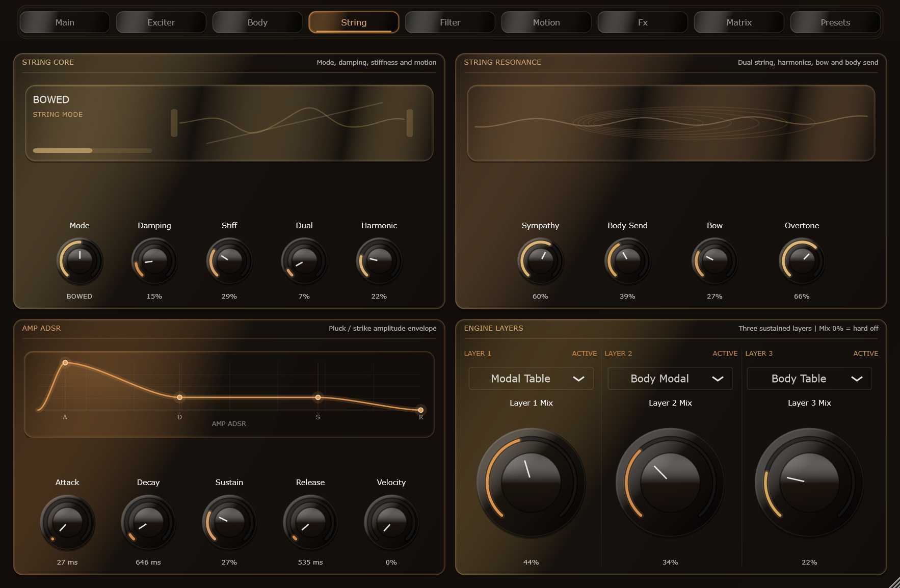This screenshot has width=900, height=588.
Task: Click the Layer 1 Mix knob
Action: (x=531, y=483)
